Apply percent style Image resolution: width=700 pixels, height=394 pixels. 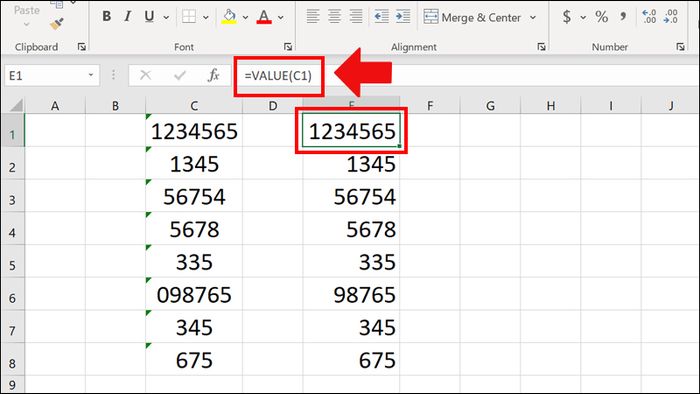pos(601,17)
